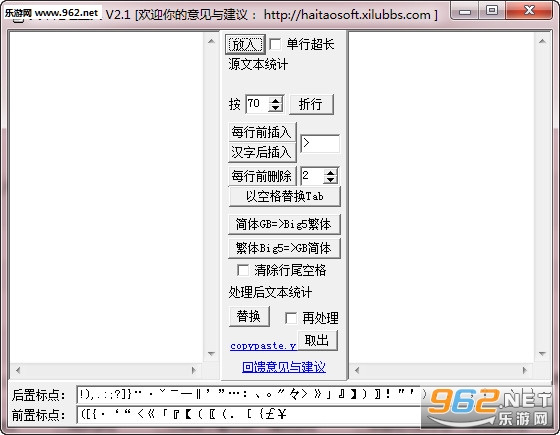
Task: Click 每行前删除 button
Action: click(x=262, y=176)
